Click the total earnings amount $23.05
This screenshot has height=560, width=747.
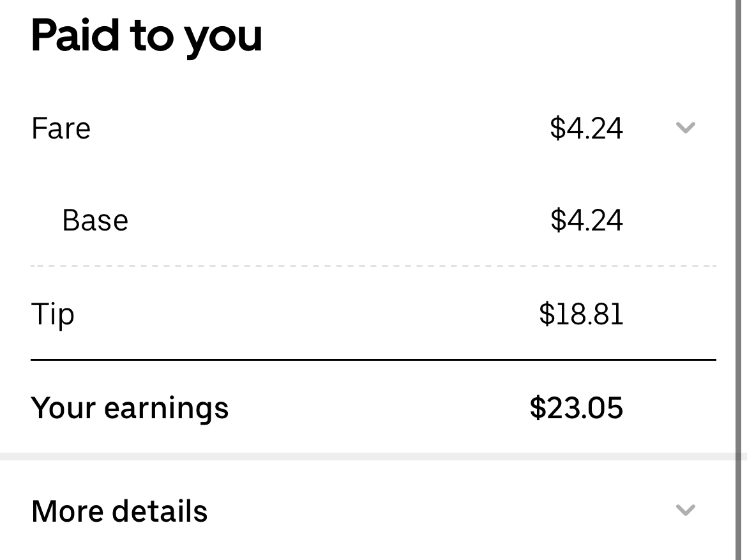(576, 408)
